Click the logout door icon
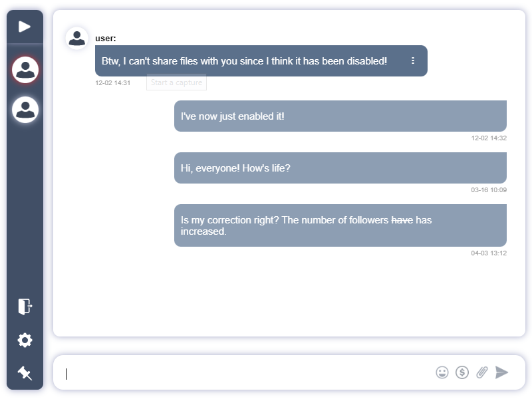The height and width of the screenshot is (399, 532). click(x=25, y=306)
